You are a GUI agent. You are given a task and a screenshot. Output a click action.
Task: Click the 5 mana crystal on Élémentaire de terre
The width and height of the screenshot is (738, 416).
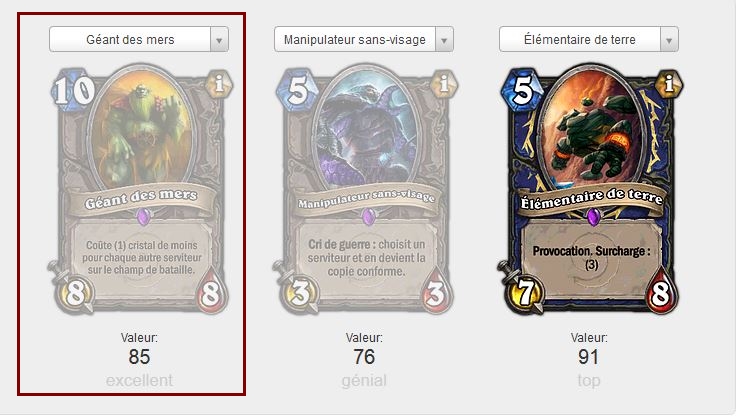pyautogui.click(x=522, y=90)
